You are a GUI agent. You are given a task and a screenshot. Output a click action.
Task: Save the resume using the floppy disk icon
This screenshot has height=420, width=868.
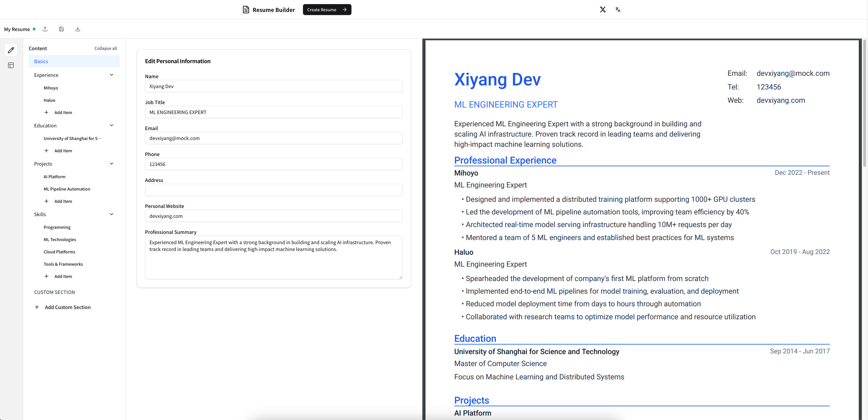click(61, 29)
